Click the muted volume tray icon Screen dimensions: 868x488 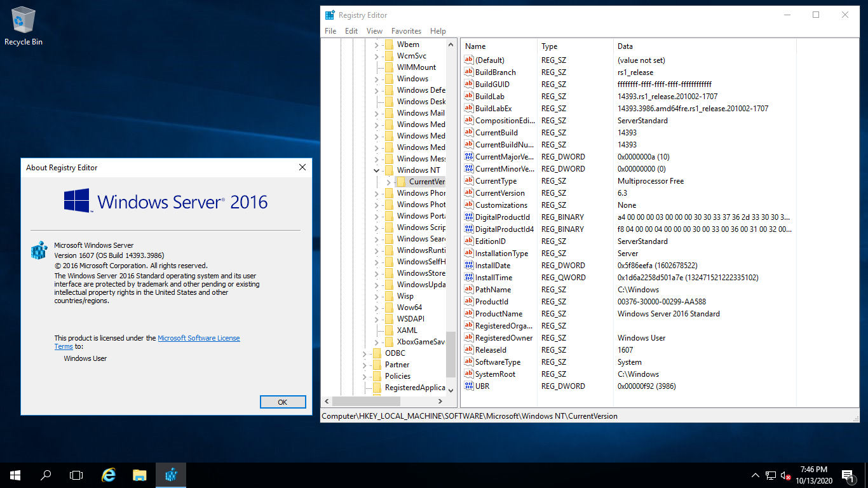(786, 475)
